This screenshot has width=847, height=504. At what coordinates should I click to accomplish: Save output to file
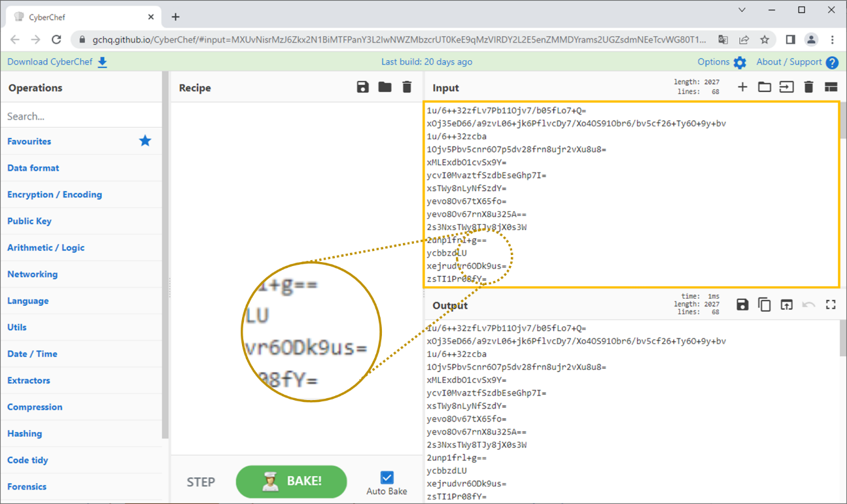[x=742, y=305]
